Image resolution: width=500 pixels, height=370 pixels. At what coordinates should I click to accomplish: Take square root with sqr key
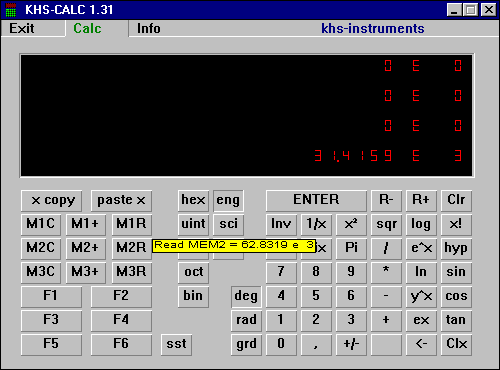click(386, 224)
